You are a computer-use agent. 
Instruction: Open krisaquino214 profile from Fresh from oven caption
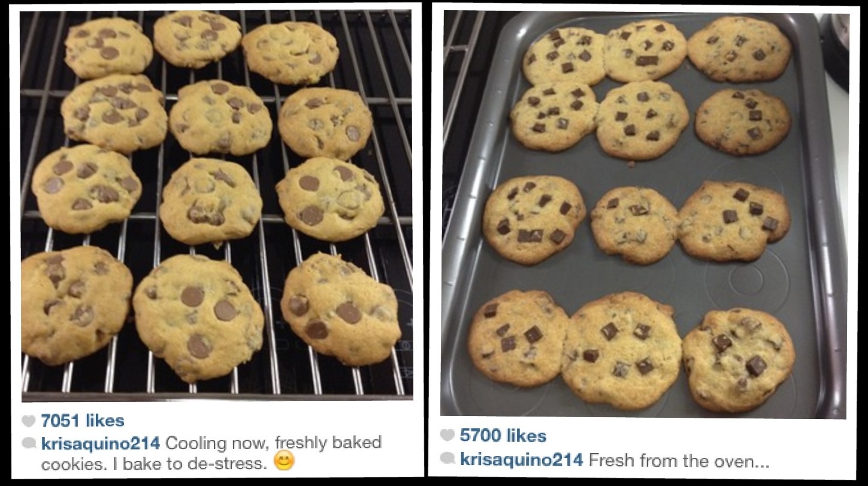521,460
